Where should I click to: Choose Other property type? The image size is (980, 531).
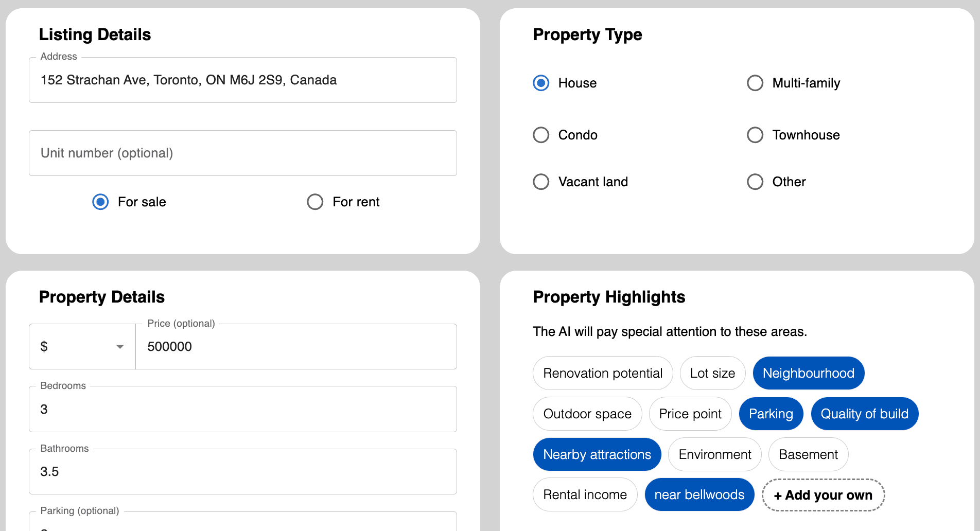(x=755, y=182)
